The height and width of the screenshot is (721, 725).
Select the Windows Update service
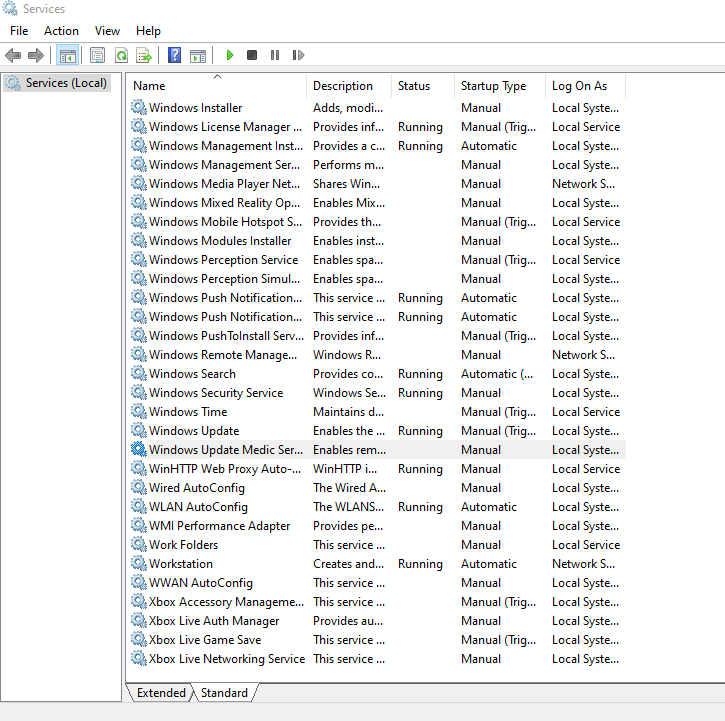pos(377,430)
